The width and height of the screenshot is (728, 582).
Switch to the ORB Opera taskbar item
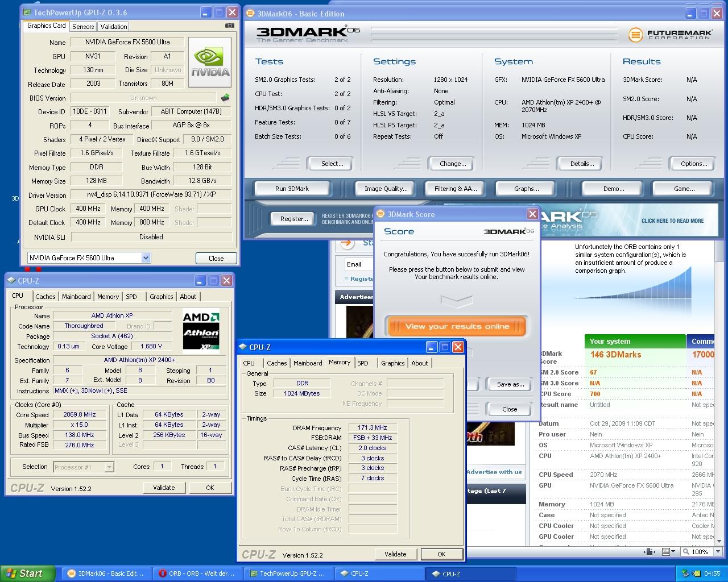click(x=198, y=573)
